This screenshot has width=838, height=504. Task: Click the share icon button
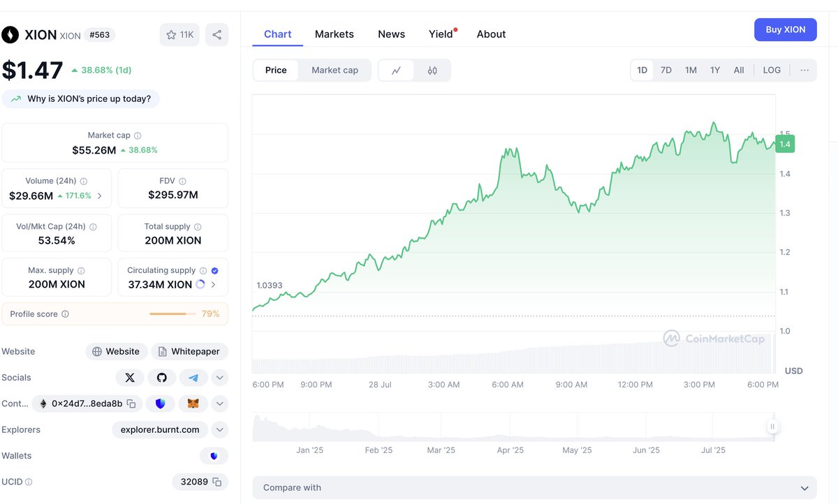pos(216,35)
